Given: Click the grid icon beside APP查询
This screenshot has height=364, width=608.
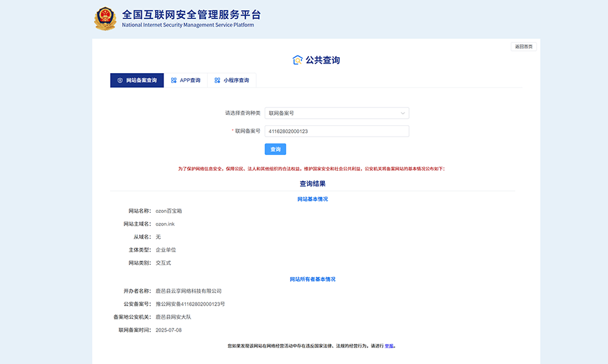Looking at the screenshot, I should point(174,81).
